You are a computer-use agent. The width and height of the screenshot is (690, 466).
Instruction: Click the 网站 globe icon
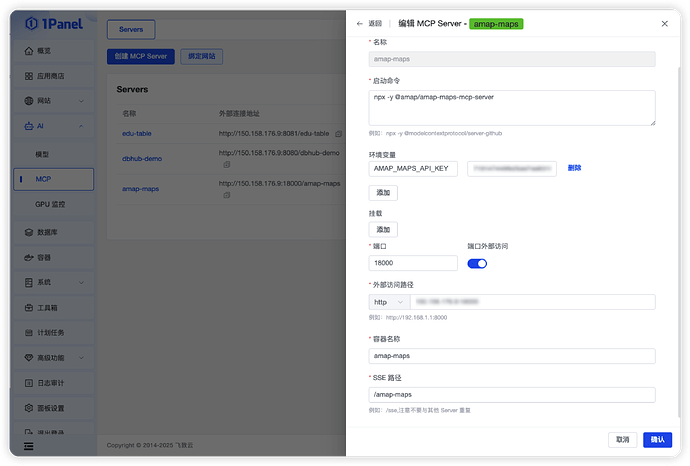click(x=29, y=101)
